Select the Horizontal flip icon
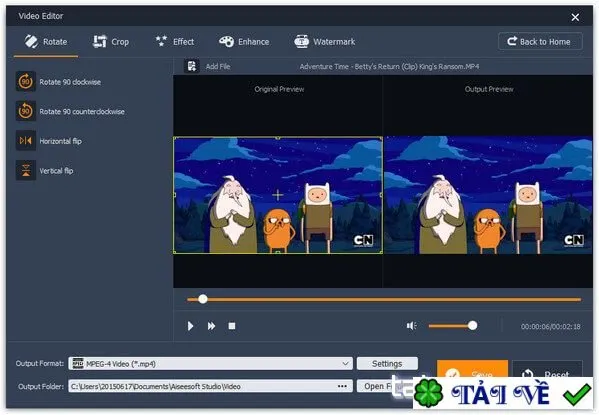 coord(26,141)
